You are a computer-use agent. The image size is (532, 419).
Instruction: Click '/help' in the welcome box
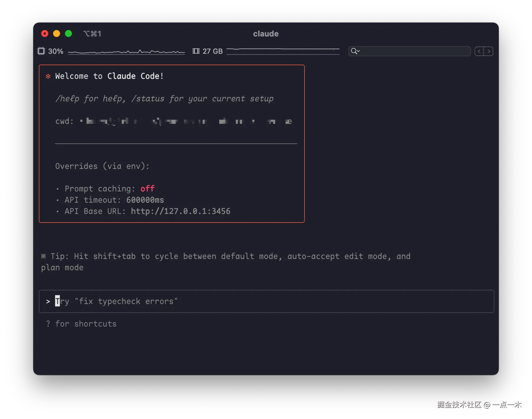coord(68,98)
